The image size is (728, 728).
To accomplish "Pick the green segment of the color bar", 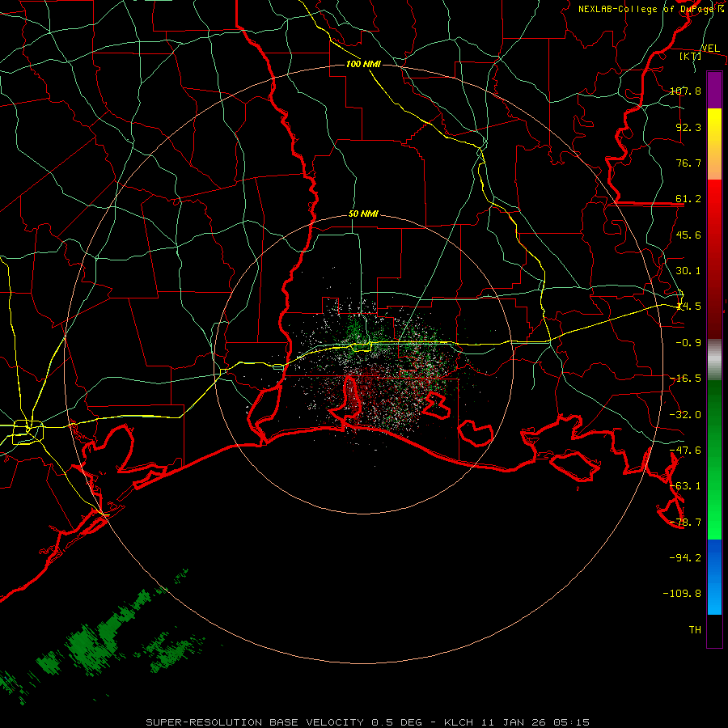I will 714,459.
